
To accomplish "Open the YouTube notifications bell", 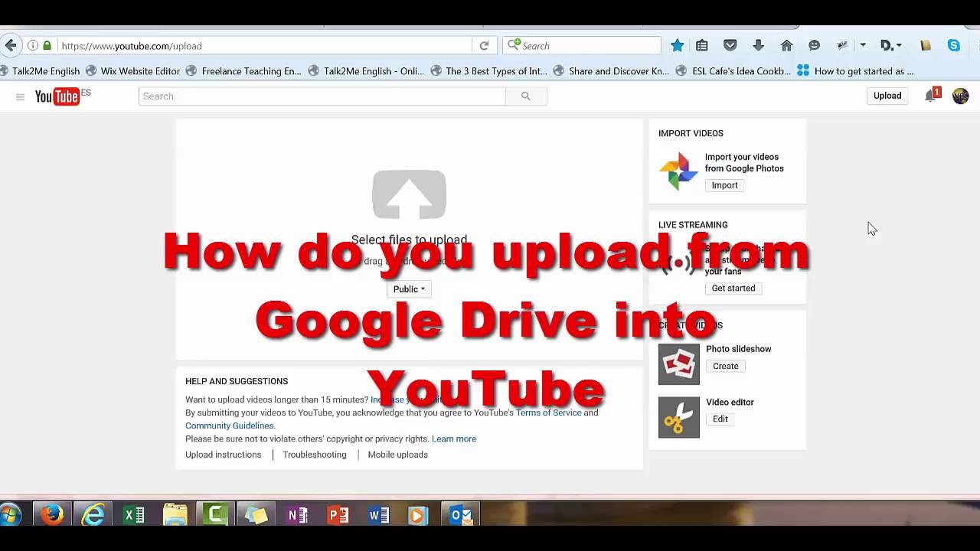I will (x=932, y=96).
